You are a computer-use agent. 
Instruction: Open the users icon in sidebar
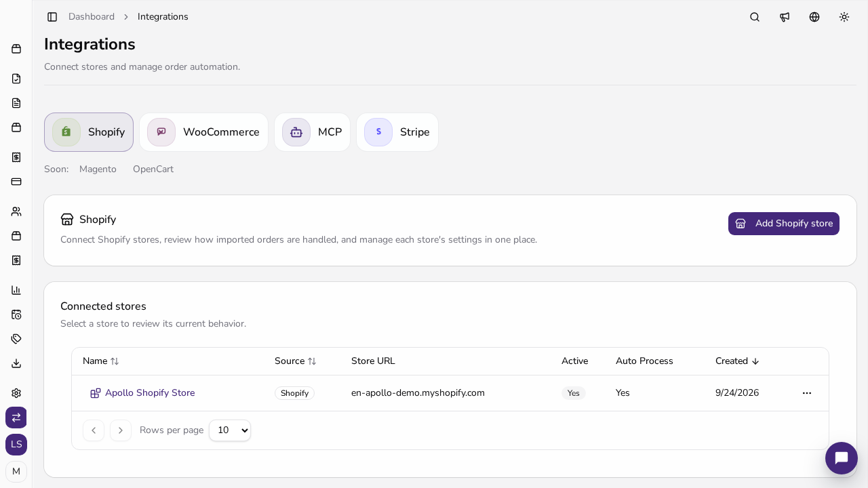pos(16,211)
